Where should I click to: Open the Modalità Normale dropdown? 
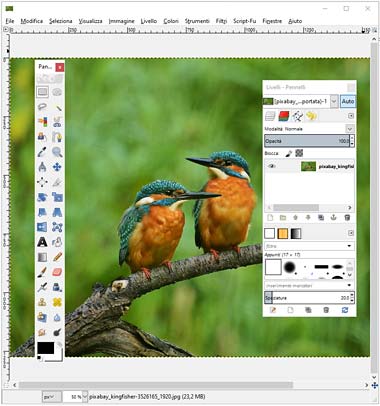point(350,129)
